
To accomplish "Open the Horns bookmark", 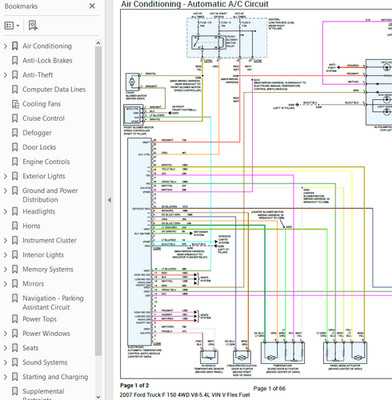I will click(x=31, y=226).
